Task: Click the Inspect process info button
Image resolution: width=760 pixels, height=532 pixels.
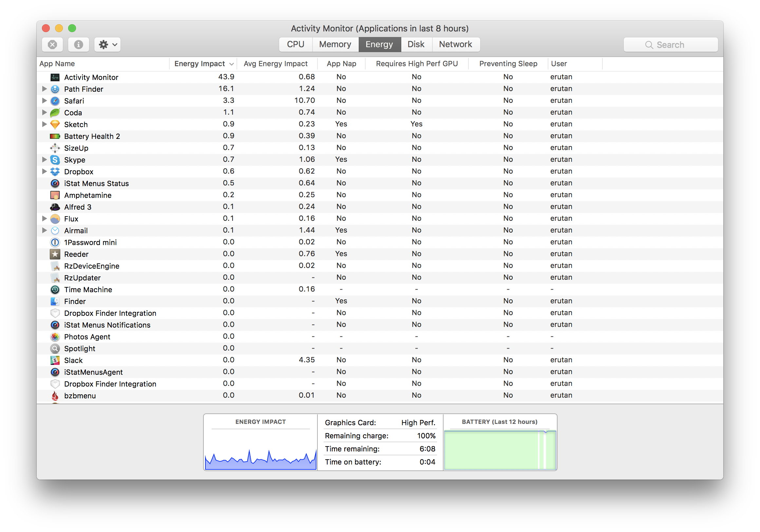Action: (x=78, y=44)
